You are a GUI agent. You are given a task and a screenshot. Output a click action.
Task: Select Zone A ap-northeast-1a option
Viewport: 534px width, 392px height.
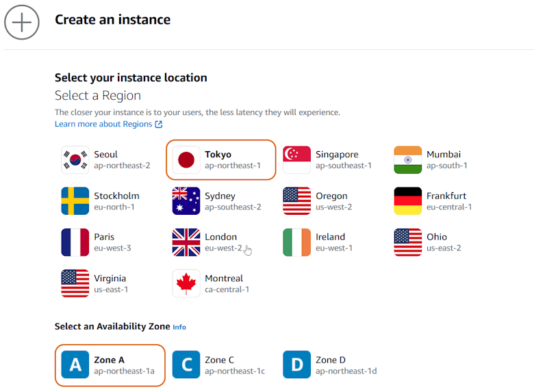click(x=110, y=365)
